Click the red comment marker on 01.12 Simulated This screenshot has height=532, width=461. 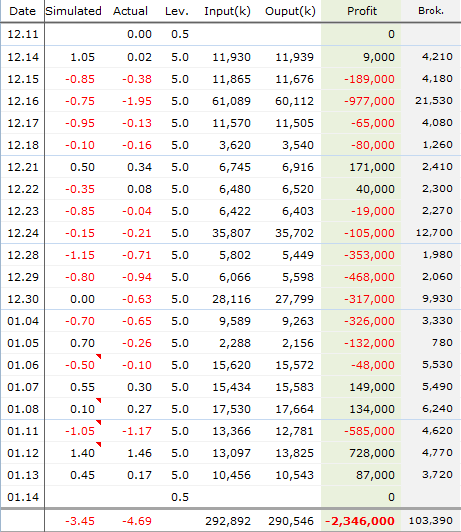click(99, 444)
